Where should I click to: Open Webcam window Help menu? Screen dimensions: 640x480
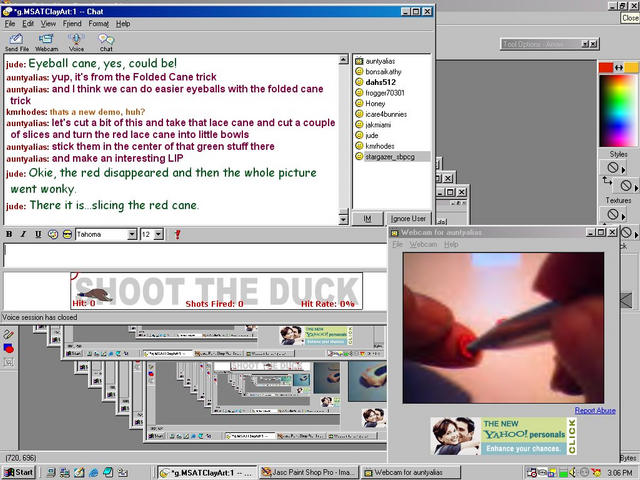[451, 244]
